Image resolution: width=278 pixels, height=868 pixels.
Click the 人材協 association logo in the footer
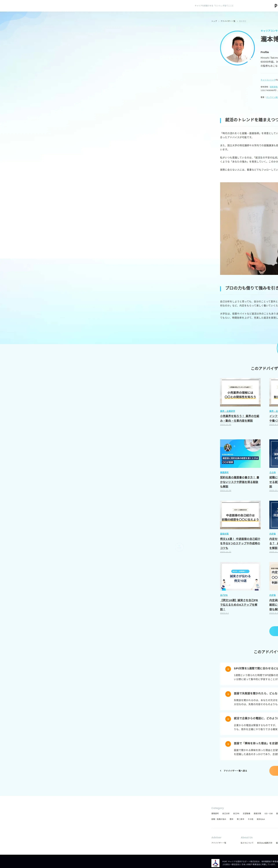tap(215, 863)
